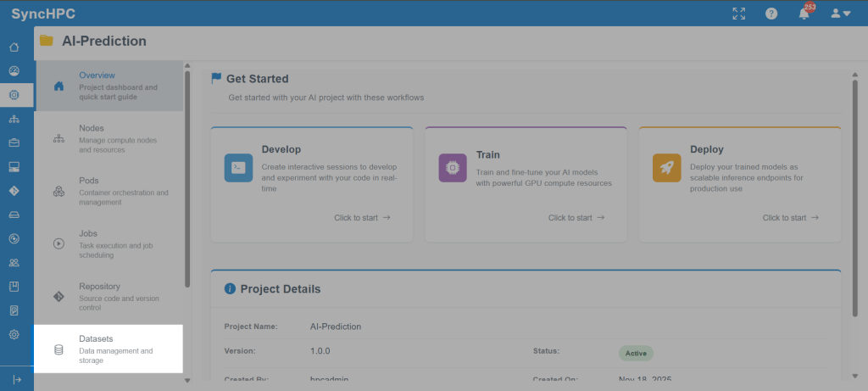This screenshot has width=868, height=391.
Task: Click the home icon in the left rail
Action: [x=14, y=47]
